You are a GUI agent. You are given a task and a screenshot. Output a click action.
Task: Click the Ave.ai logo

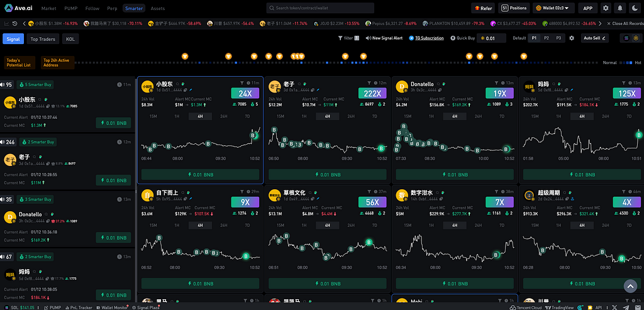point(19,8)
